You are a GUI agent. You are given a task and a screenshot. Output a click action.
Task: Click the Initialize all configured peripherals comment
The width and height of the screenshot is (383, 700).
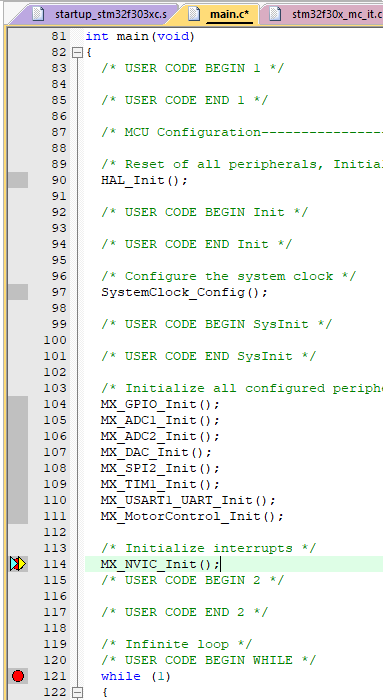[x=242, y=389]
